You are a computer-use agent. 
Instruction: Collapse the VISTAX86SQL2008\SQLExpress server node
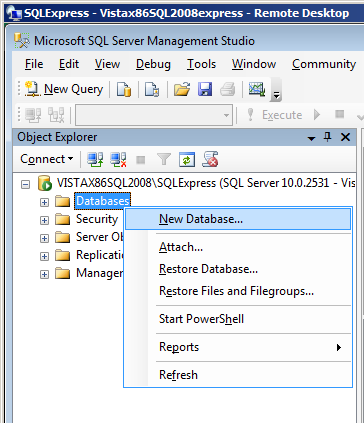point(25,184)
